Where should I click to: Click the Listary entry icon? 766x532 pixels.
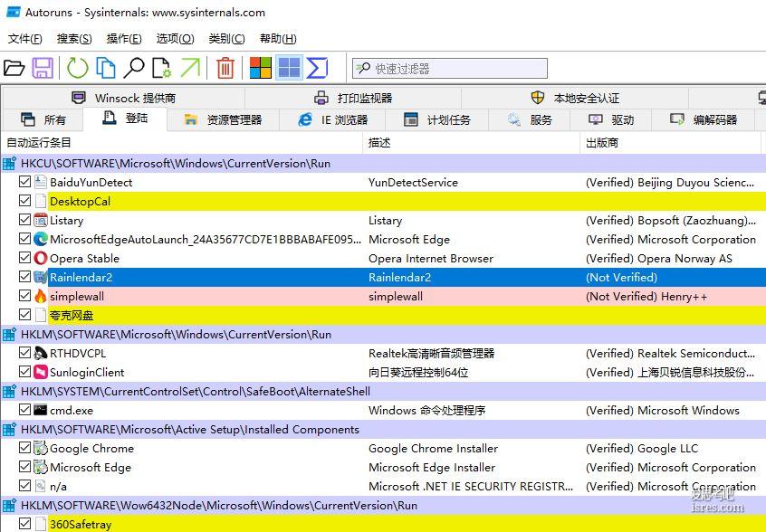[41, 220]
